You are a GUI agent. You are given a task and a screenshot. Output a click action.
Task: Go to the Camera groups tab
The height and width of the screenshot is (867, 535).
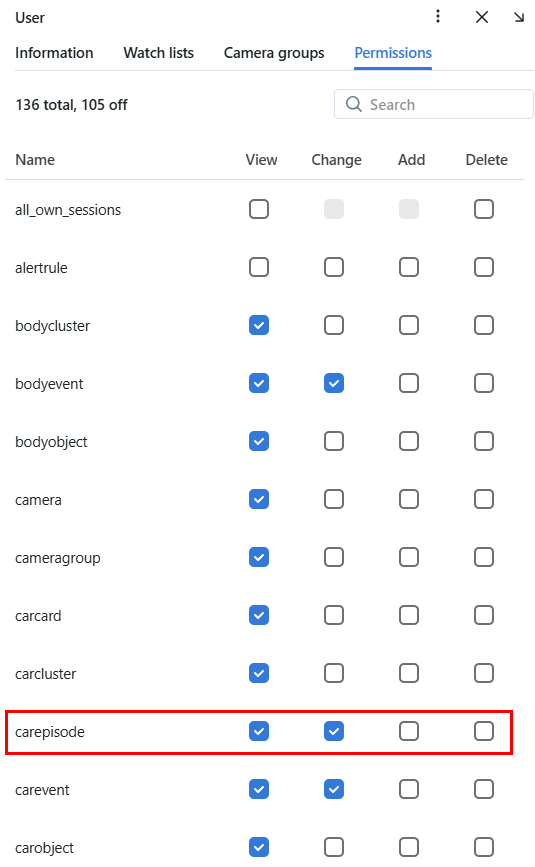point(274,53)
